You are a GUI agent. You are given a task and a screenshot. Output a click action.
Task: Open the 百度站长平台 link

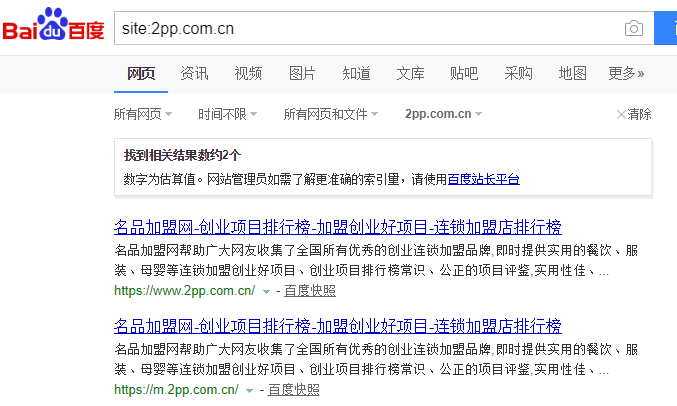click(484, 179)
